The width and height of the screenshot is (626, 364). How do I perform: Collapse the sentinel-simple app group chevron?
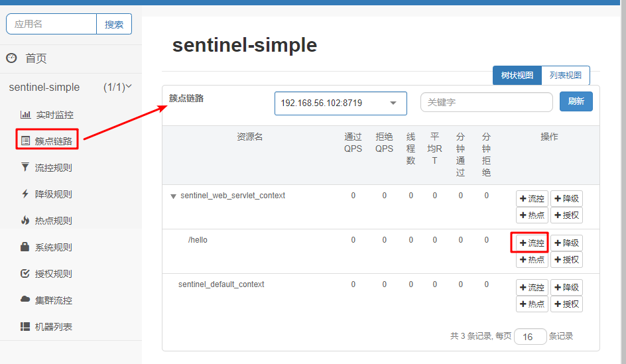(129, 86)
